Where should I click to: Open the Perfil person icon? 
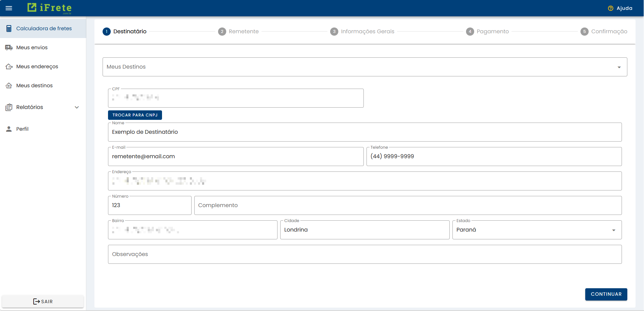[9, 129]
